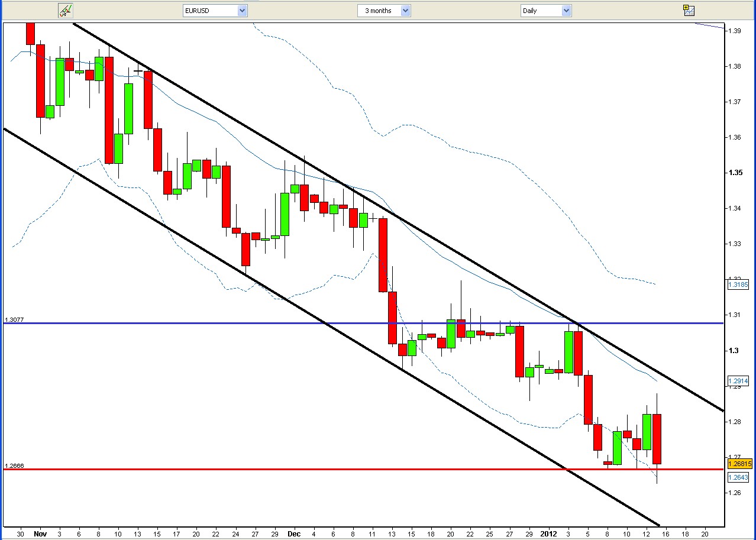Click the 1.2666 red line label
Image resolution: width=756 pixels, height=540 pixels.
click(x=14, y=466)
